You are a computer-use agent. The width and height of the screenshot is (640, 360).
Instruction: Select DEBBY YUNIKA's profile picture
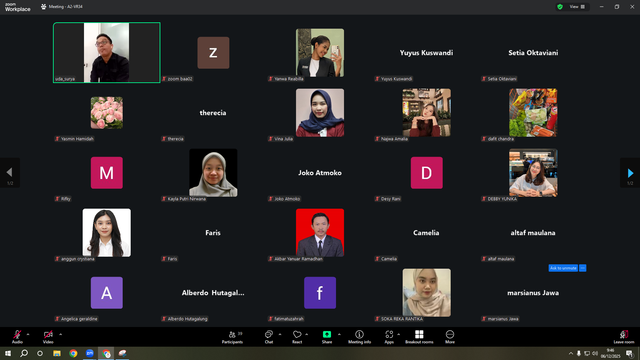click(533, 173)
